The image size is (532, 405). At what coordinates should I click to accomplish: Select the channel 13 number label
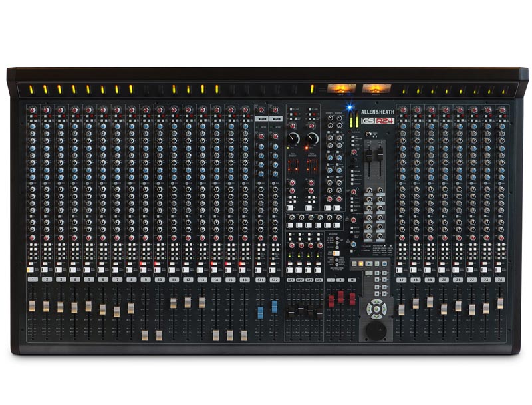(x=202, y=280)
